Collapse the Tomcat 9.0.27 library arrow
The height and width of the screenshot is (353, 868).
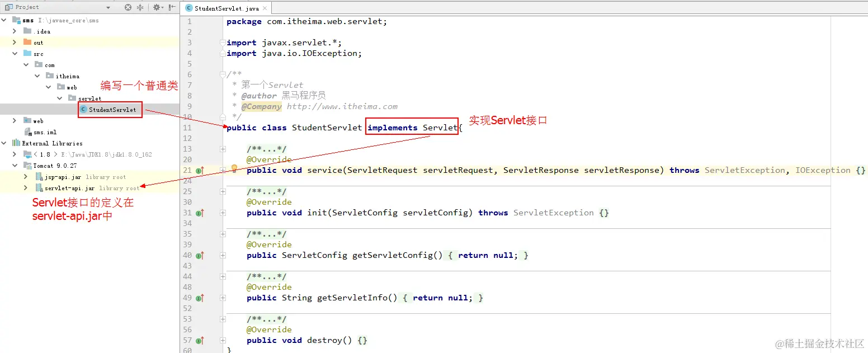tap(15, 166)
